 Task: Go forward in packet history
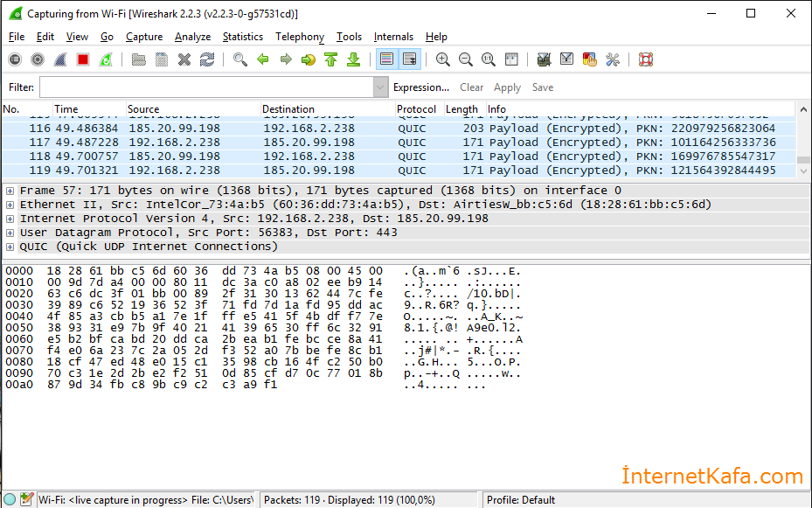286,59
